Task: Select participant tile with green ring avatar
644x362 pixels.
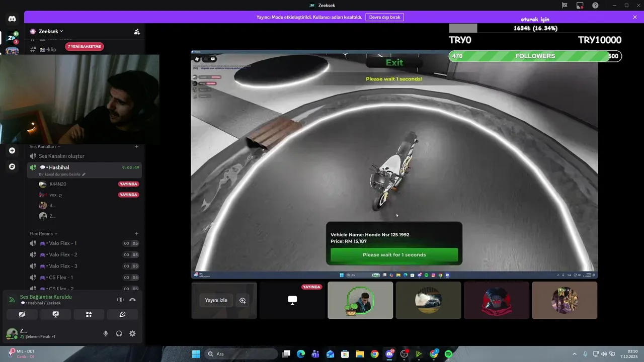Action: 360,300
